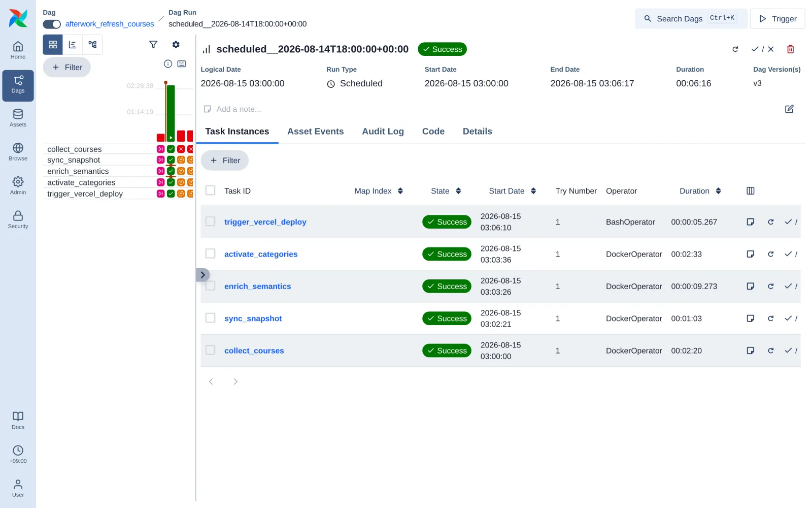Delete this dag run with trash icon
Screen dimensions: 812x508
(790, 49)
